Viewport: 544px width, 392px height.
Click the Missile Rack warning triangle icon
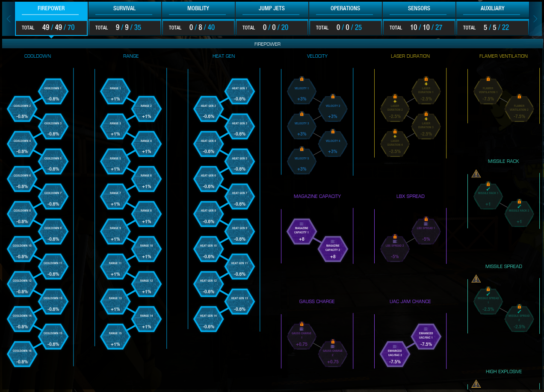[x=476, y=174]
